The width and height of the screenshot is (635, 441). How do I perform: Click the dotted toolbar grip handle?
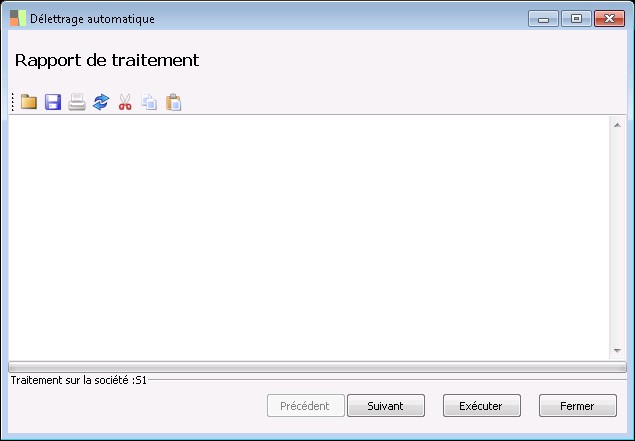pyautogui.click(x=13, y=102)
